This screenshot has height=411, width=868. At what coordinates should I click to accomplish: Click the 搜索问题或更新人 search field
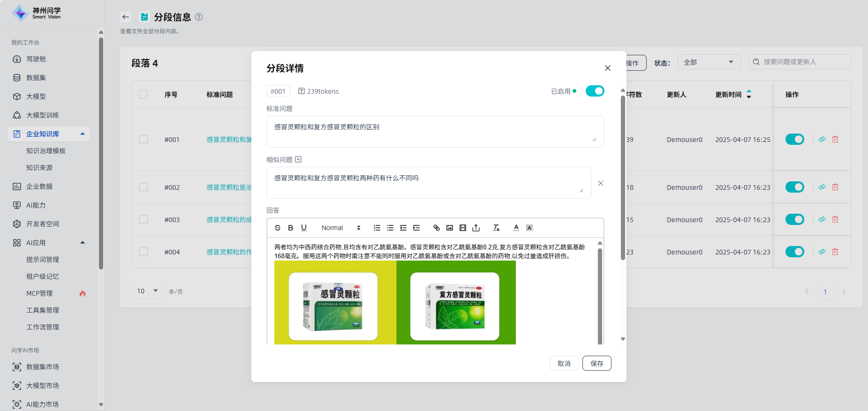point(800,62)
